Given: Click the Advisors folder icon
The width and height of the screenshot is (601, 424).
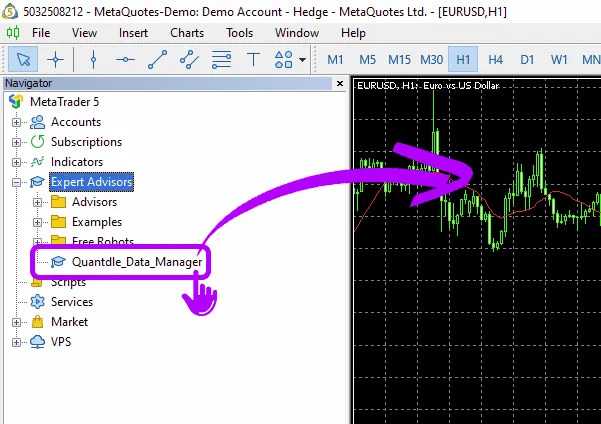Looking at the screenshot, I should click(59, 202).
